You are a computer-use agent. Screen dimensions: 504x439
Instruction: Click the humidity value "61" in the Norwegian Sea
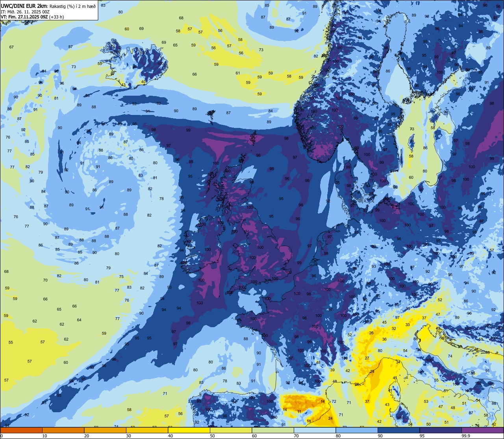coord(238,73)
